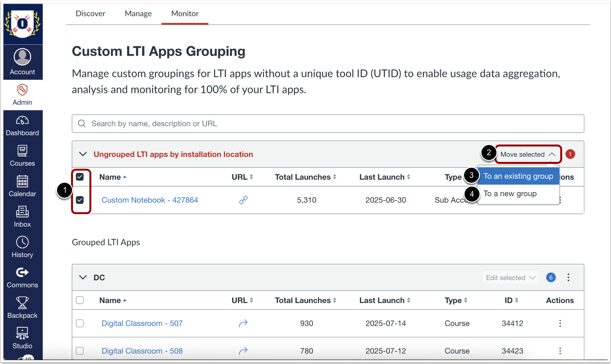Uncheck the Custom Notebook - 427864 row checkbox
Screen dimensions: 611x364
[80, 200]
